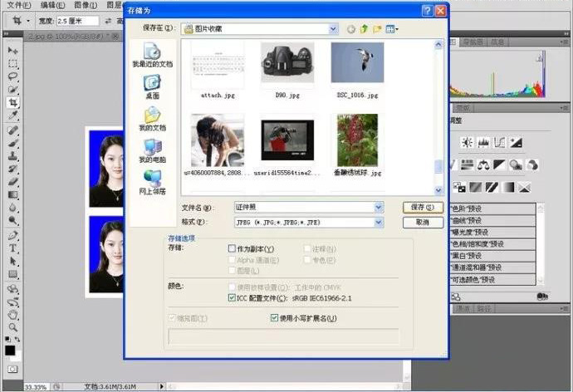
Task: Click the Color Balance scales icon
Action: [483, 164]
